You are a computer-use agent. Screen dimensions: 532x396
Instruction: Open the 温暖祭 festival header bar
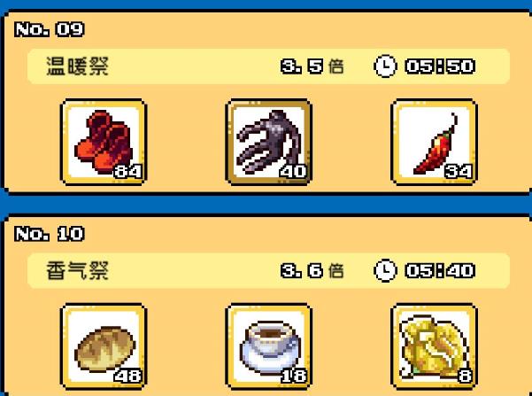point(268,66)
